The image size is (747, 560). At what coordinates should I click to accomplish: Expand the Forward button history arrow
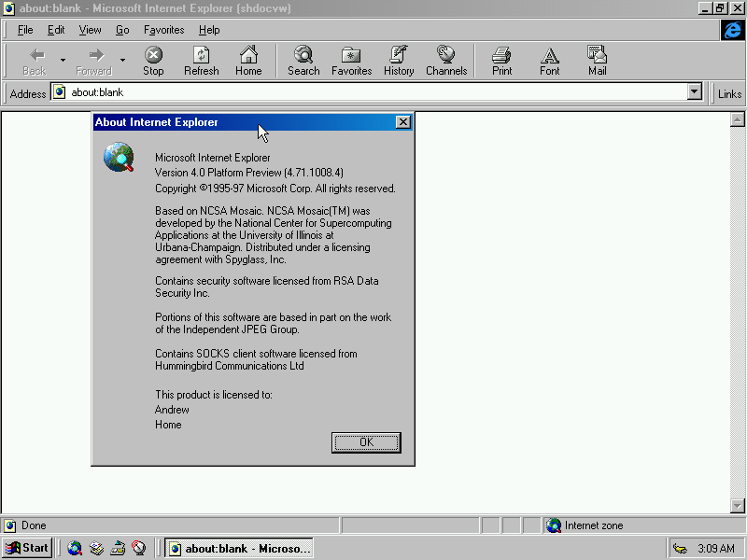[122, 61]
